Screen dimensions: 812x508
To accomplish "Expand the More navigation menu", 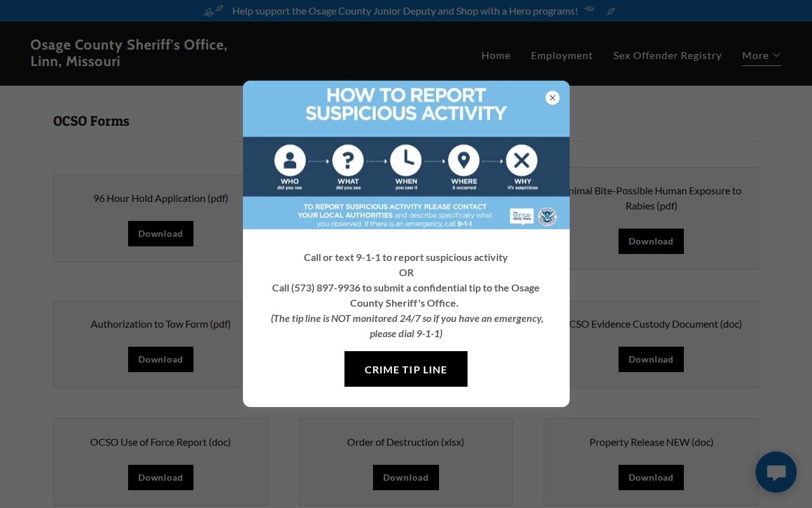I will 761,56.
